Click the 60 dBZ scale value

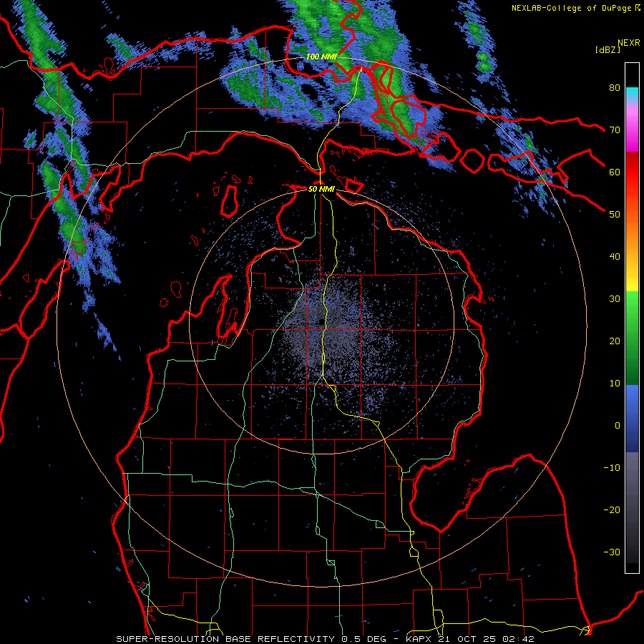[615, 172]
